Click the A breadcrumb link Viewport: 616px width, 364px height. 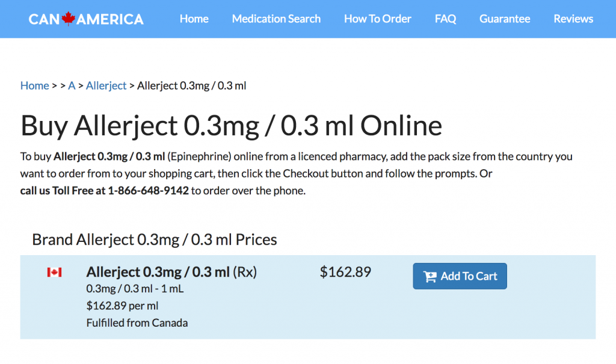pos(72,85)
